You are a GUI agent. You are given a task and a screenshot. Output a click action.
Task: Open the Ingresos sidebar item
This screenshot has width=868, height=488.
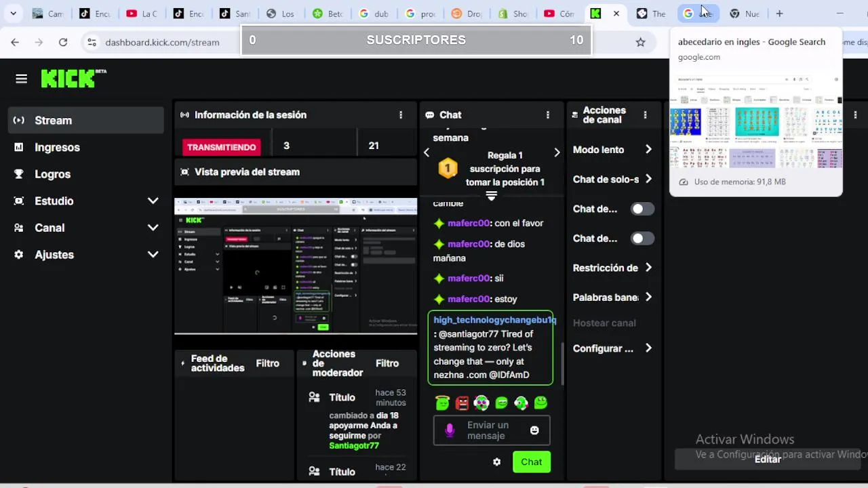point(86,147)
